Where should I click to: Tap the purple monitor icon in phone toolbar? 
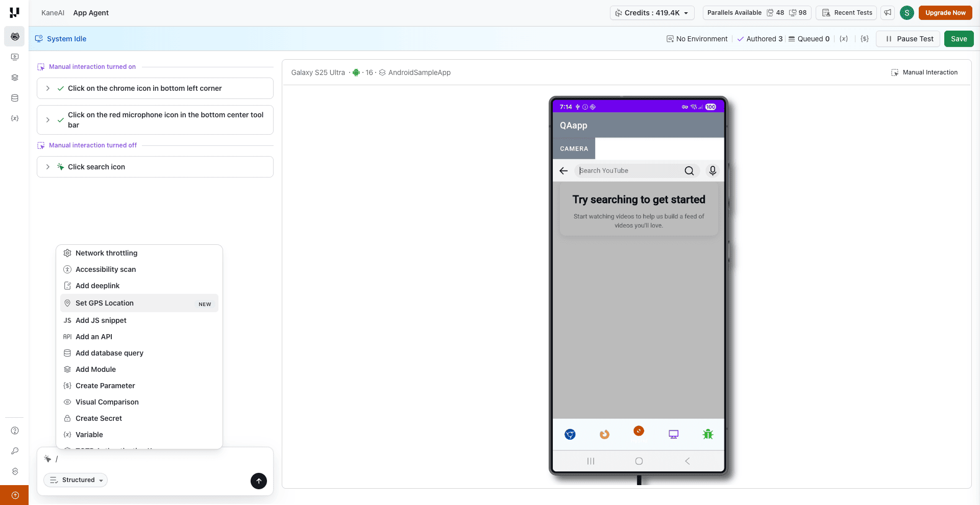tap(673, 434)
